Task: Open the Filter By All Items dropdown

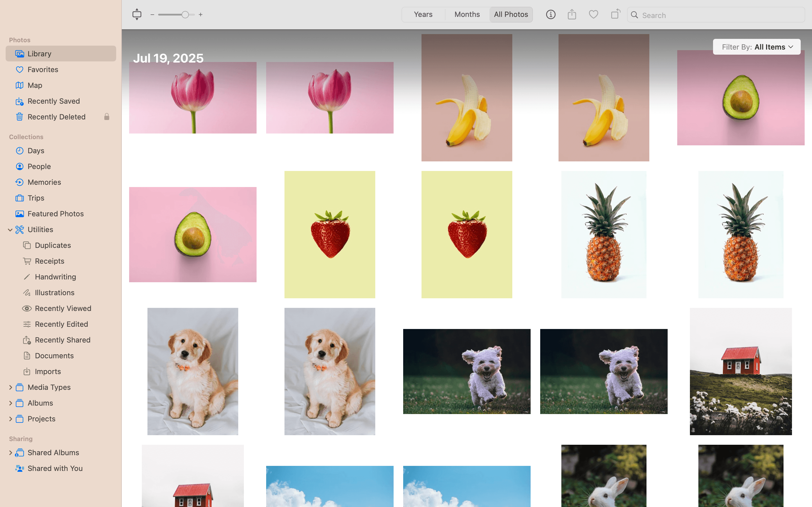Action: click(756, 47)
